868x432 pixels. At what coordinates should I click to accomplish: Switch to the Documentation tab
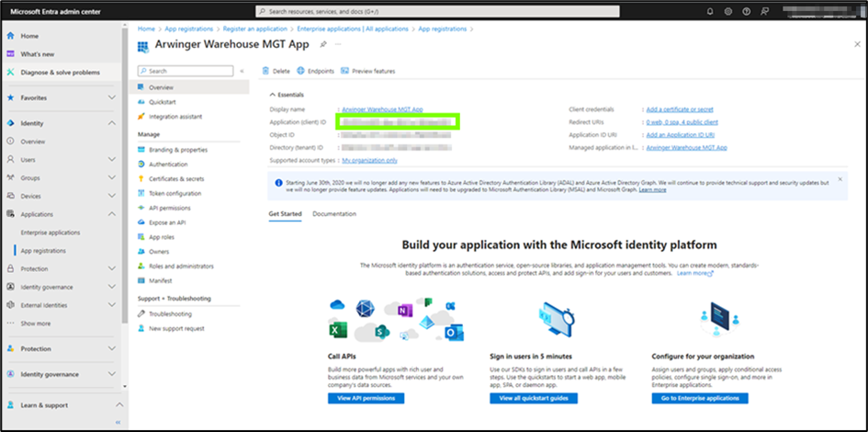(x=334, y=213)
